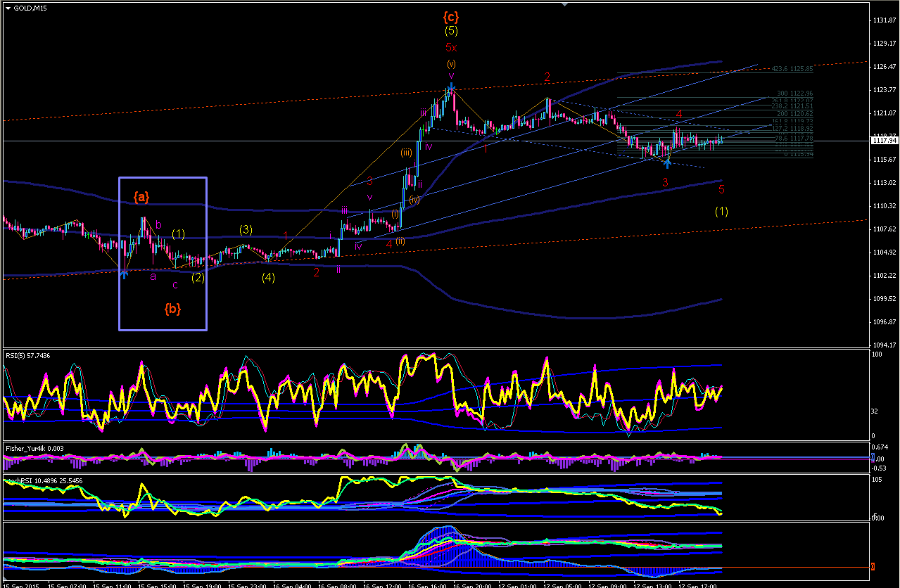Select the blue up arrow at the rectangle's lower-left edge

(124, 273)
